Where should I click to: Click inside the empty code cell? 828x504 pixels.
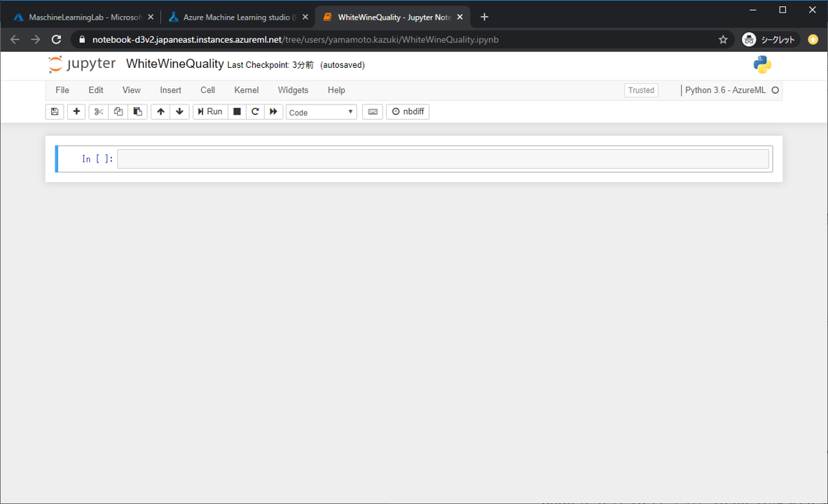(x=443, y=159)
